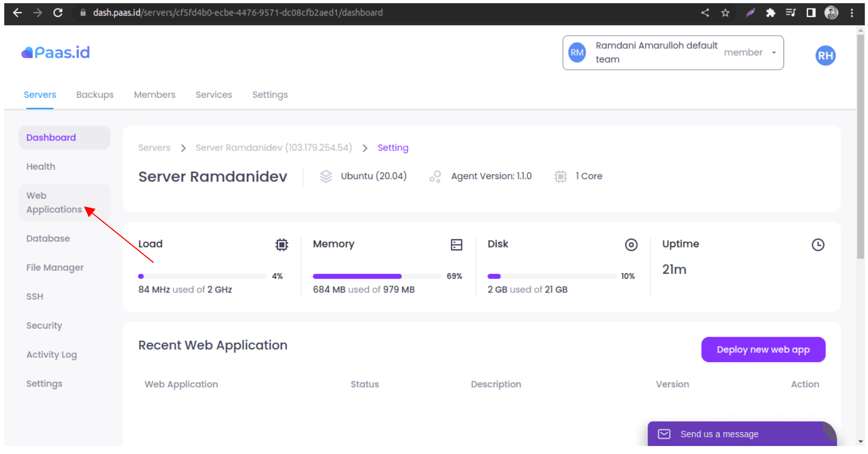The width and height of the screenshot is (868, 454).
Task: Click the Paas.id logo
Action: [56, 53]
